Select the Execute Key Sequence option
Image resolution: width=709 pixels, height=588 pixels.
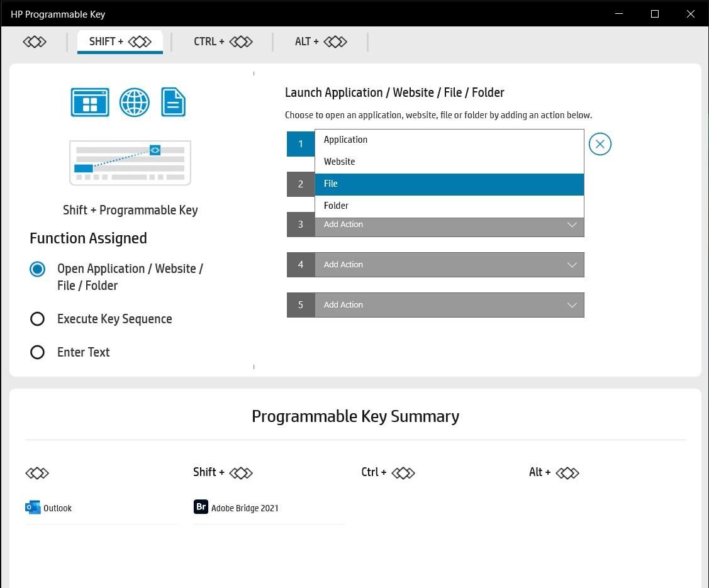pyautogui.click(x=37, y=319)
